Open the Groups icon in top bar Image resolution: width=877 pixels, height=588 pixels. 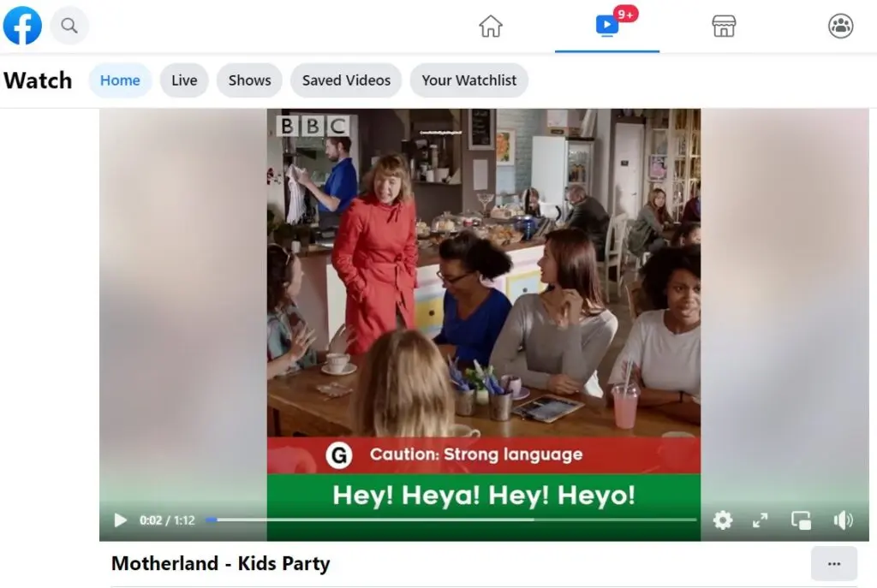840,27
